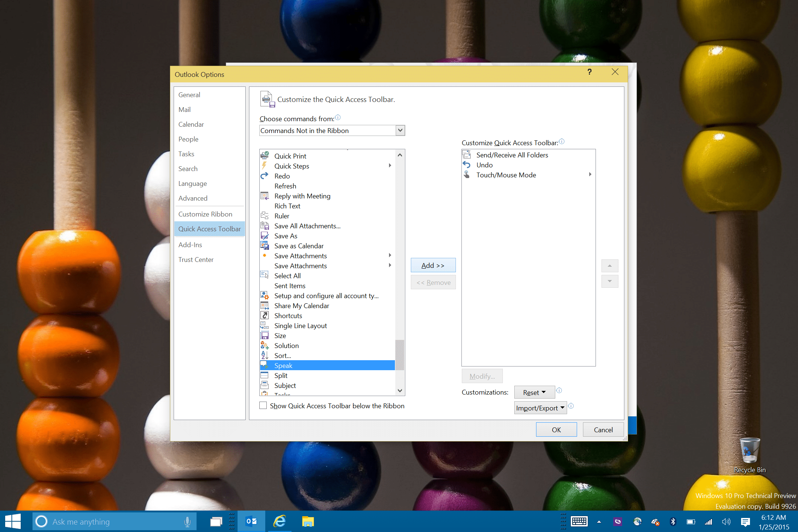Open the General options category
Image resolution: width=798 pixels, height=532 pixels.
click(x=209, y=95)
